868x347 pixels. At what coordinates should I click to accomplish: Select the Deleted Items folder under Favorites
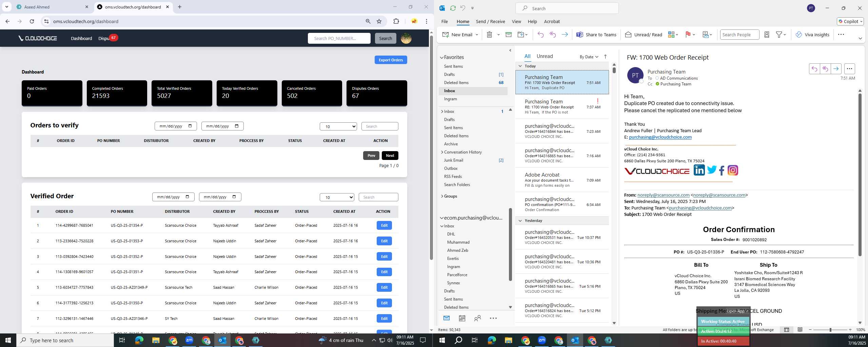(x=473, y=83)
